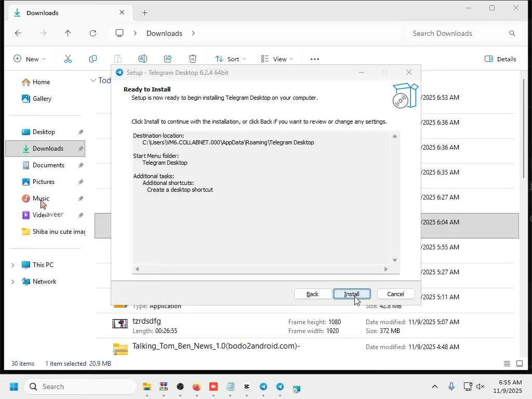This screenshot has height=399, width=532.
Task: Open CapCut icon on the taskbar
Action: 247,387
